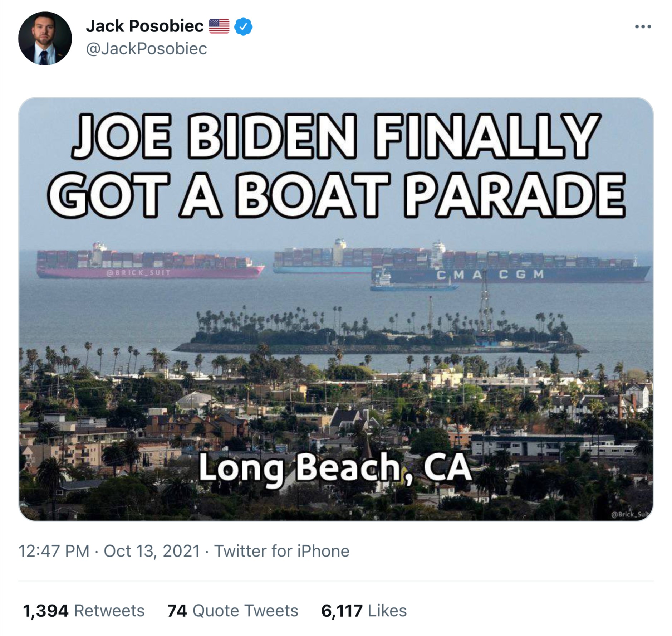Click the tweet timestamp 12:47 PM · Oct 13, 2021
The width and height of the screenshot is (672, 636).
[x=109, y=551]
